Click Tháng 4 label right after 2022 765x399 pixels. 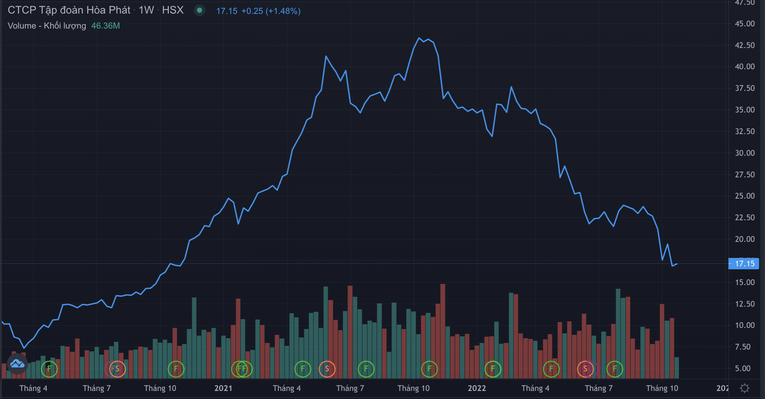coord(536,388)
